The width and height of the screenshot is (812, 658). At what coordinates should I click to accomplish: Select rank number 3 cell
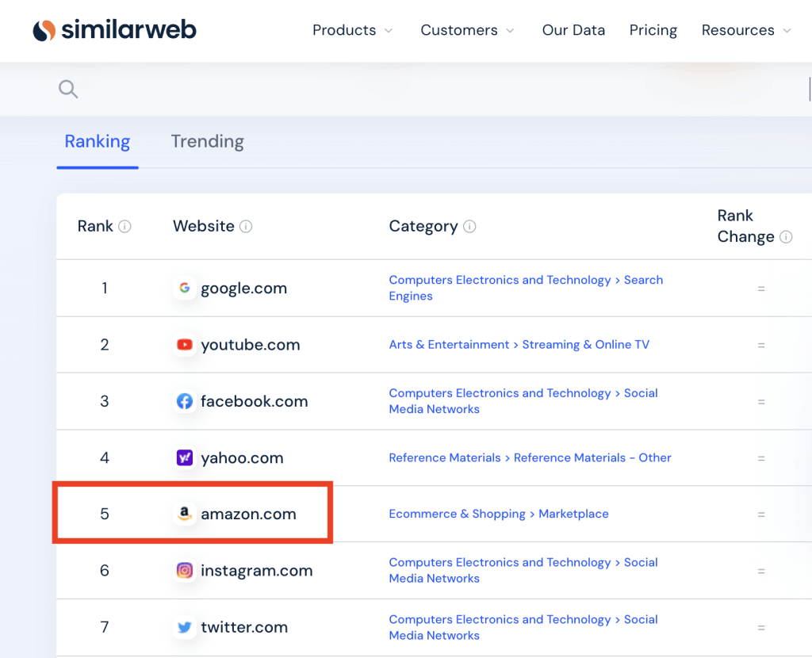(x=105, y=400)
